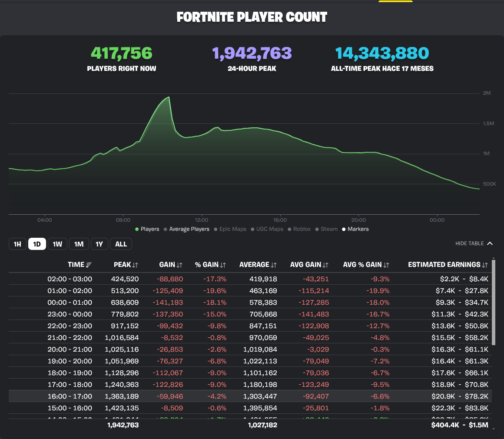Enable the UGC Maps legend series
This screenshot has width=504, height=439.
coord(267,229)
